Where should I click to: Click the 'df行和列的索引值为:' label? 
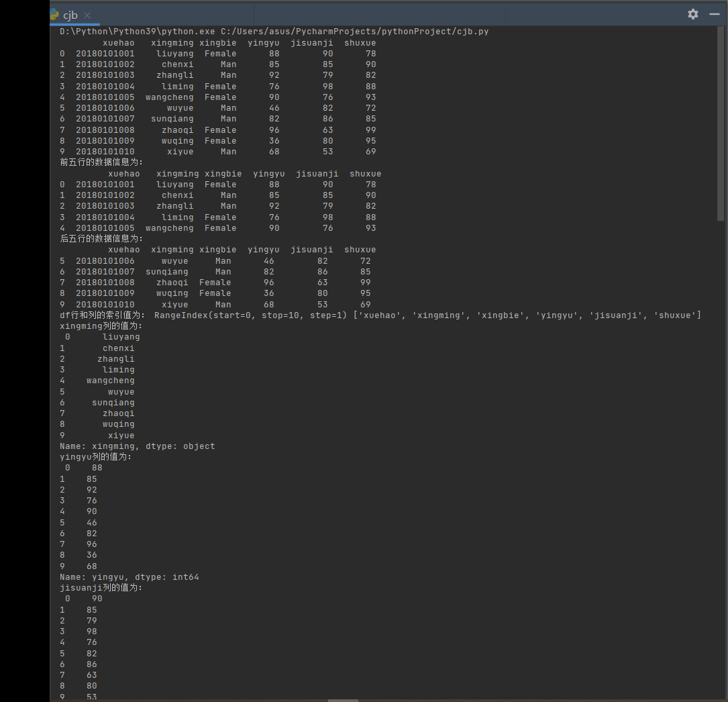point(102,315)
